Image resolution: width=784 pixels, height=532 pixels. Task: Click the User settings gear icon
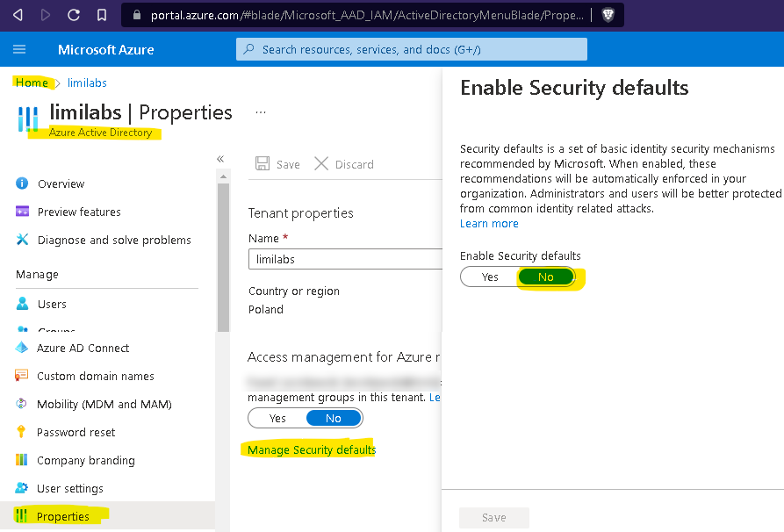click(x=21, y=487)
